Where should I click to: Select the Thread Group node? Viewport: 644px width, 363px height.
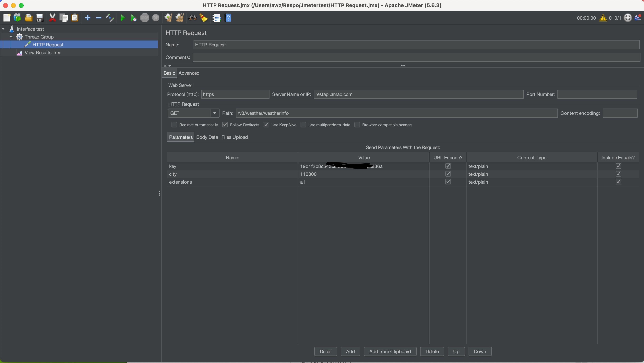tap(39, 37)
